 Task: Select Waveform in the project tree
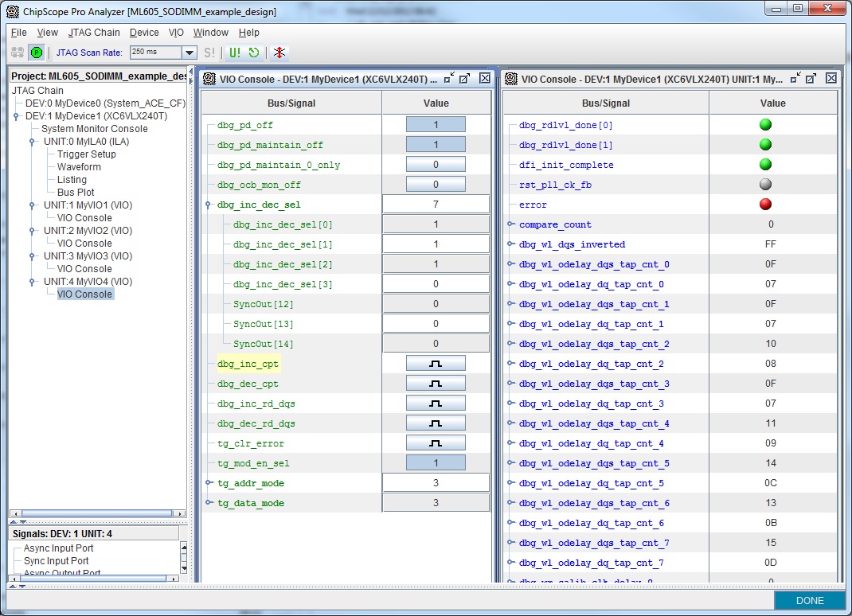coord(79,167)
